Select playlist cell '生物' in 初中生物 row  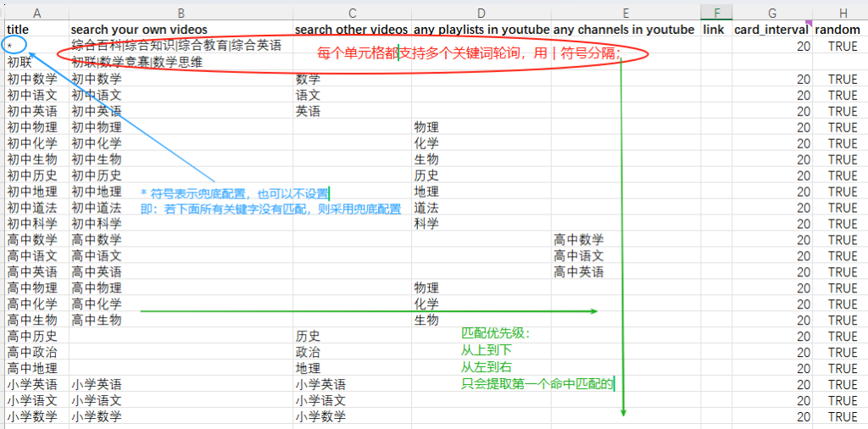(x=481, y=159)
